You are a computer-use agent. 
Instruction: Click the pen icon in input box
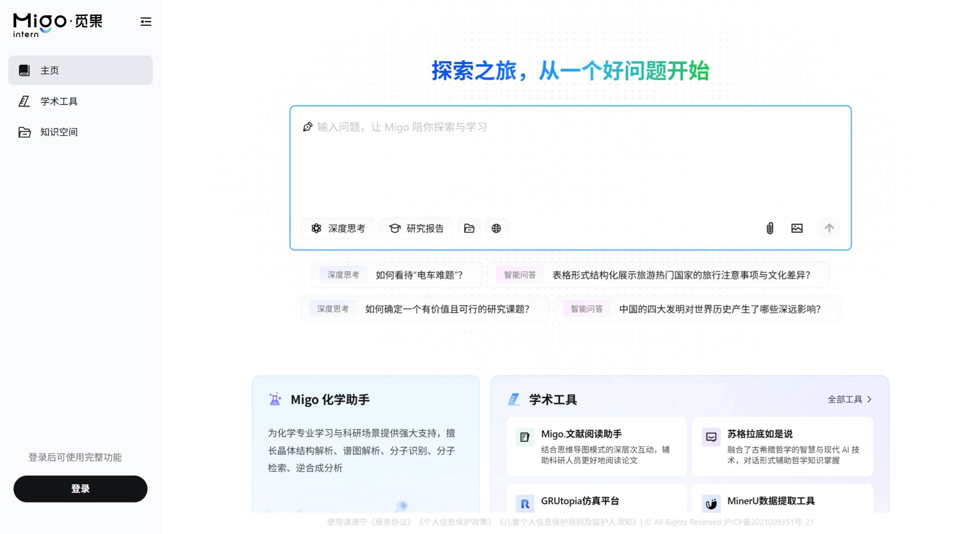coord(307,127)
